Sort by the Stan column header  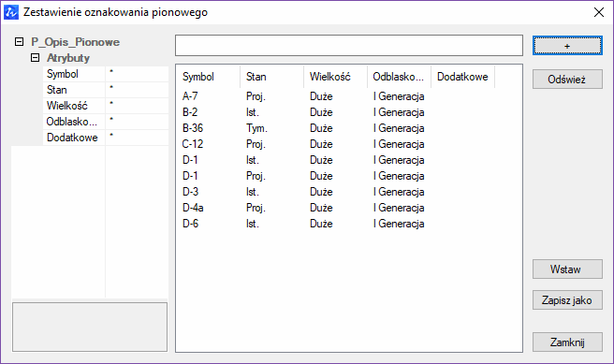pos(272,77)
